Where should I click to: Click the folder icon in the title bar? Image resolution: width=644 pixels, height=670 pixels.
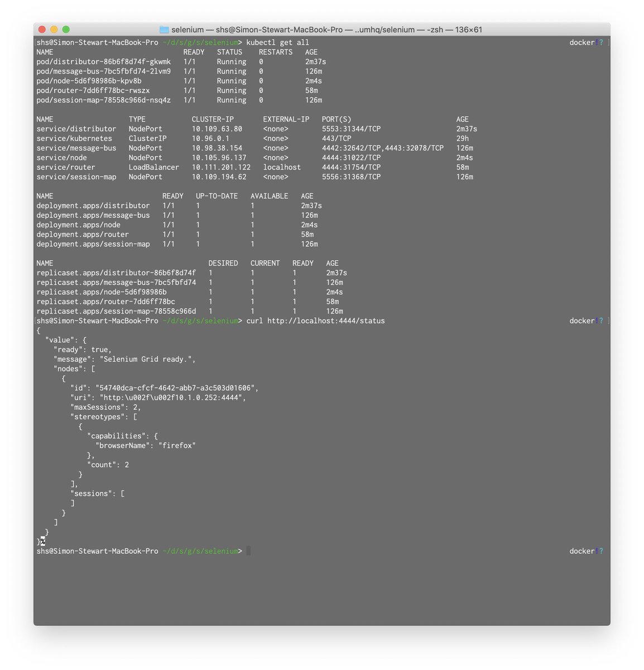(164, 30)
